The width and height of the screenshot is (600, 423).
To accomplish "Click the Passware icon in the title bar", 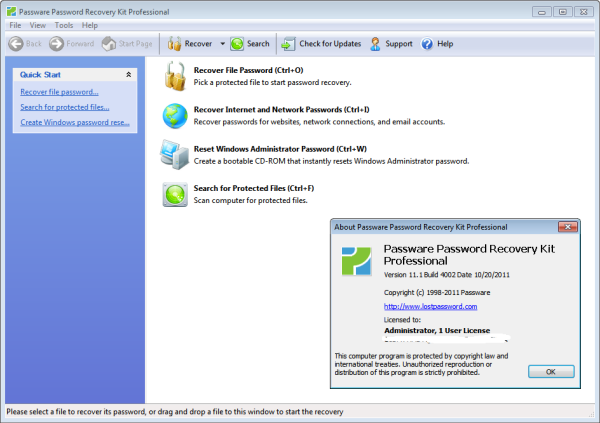I will (11, 12).
